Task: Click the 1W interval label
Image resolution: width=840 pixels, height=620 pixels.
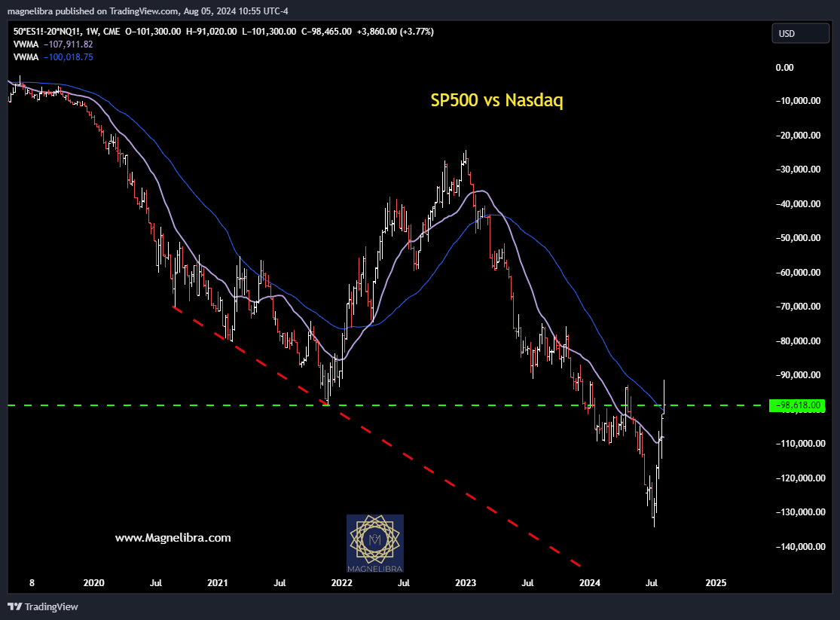Action: click(92, 32)
